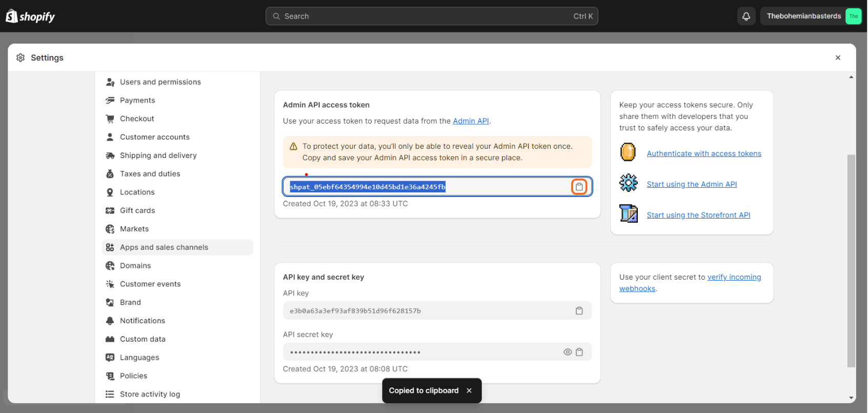Copy the Admin API access token
Viewport: 868px width, 413px height.
pyautogui.click(x=579, y=187)
